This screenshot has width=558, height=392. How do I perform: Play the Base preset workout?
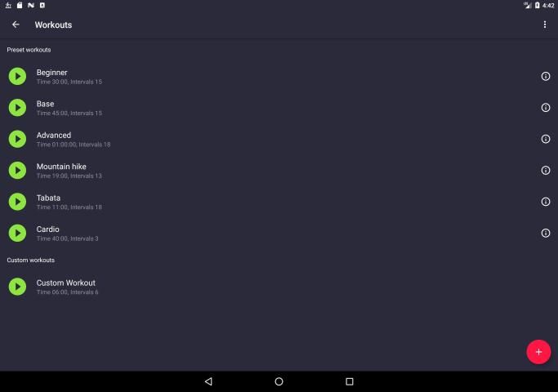pyautogui.click(x=17, y=108)
